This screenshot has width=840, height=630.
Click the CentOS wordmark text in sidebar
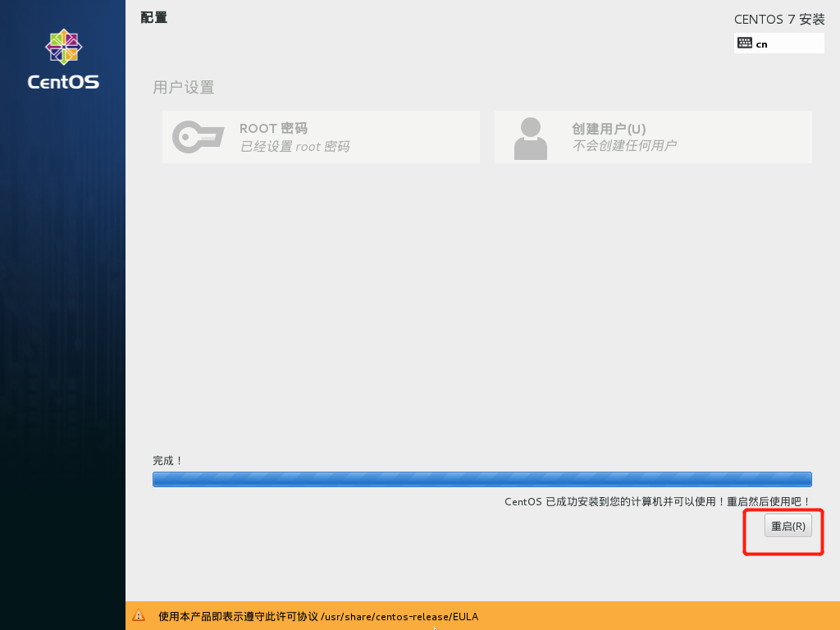63,82
